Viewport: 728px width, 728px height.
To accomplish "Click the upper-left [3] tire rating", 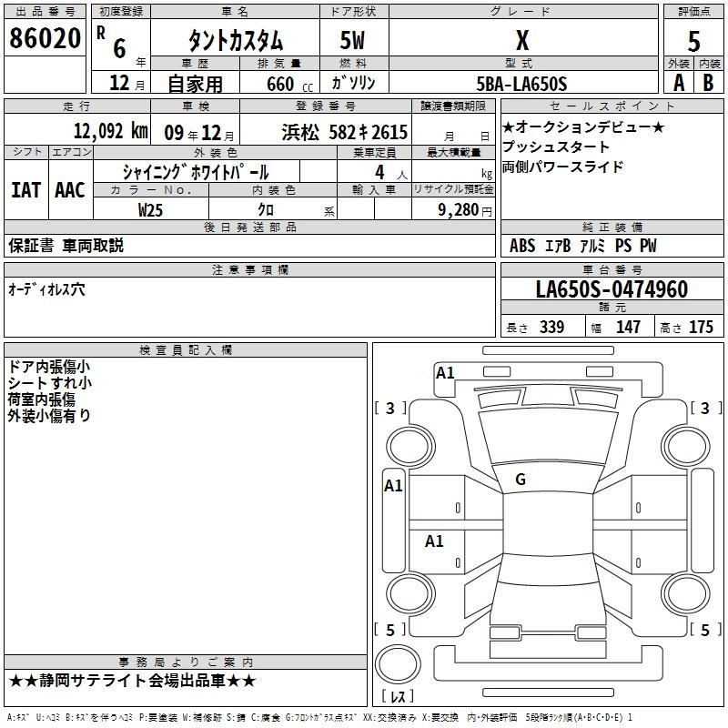I will [x=391, y=409].
